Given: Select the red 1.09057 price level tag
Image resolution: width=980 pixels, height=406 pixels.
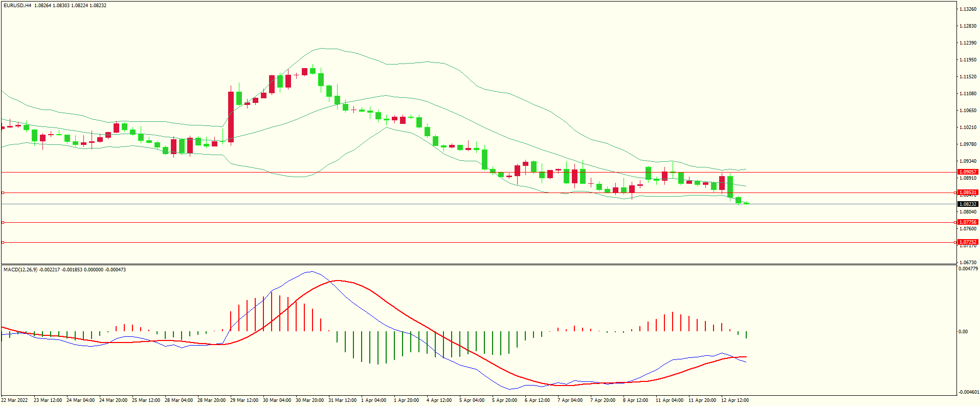Looking at the screenshot, I should [x=968, y=173].
